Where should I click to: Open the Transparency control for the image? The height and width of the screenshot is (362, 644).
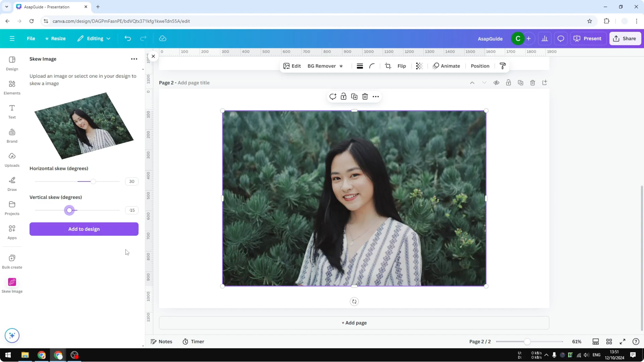pyautogui.click(x=419, y=66)
